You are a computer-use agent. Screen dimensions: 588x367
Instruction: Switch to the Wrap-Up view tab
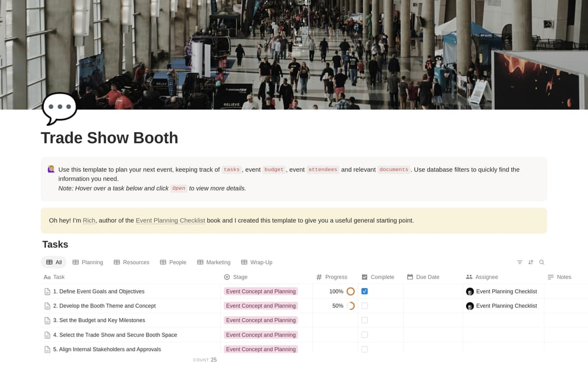tap(256, 262)
